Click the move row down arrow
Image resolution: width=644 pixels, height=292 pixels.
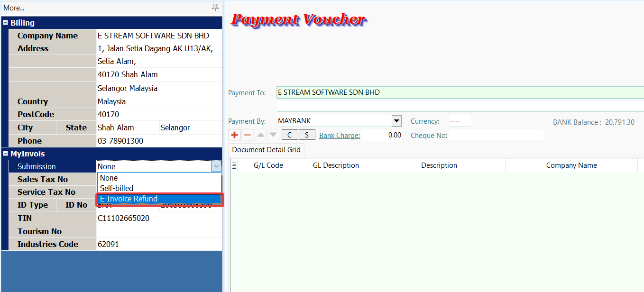point(273,135)
